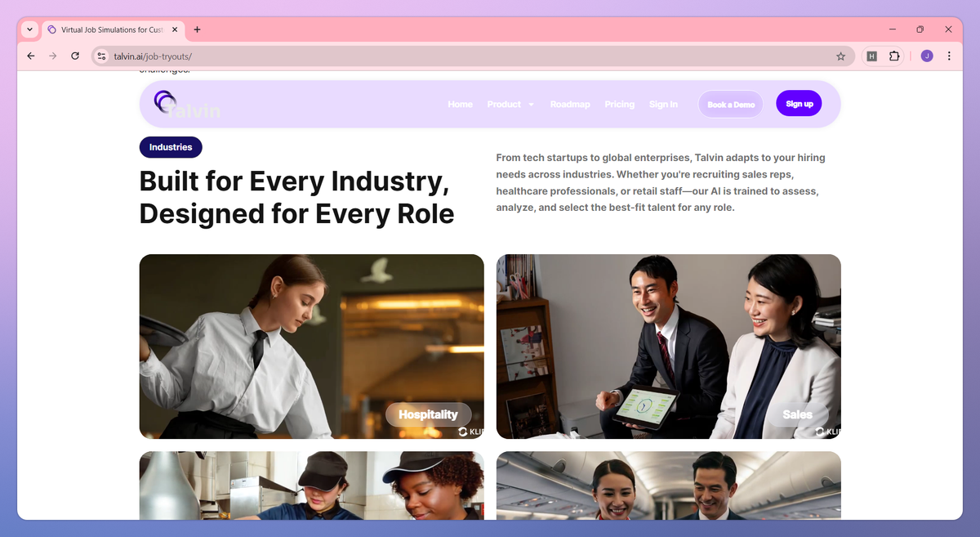Bookmark this page with star icon
This screenshot has height=537, width=980.
(840, 56)
